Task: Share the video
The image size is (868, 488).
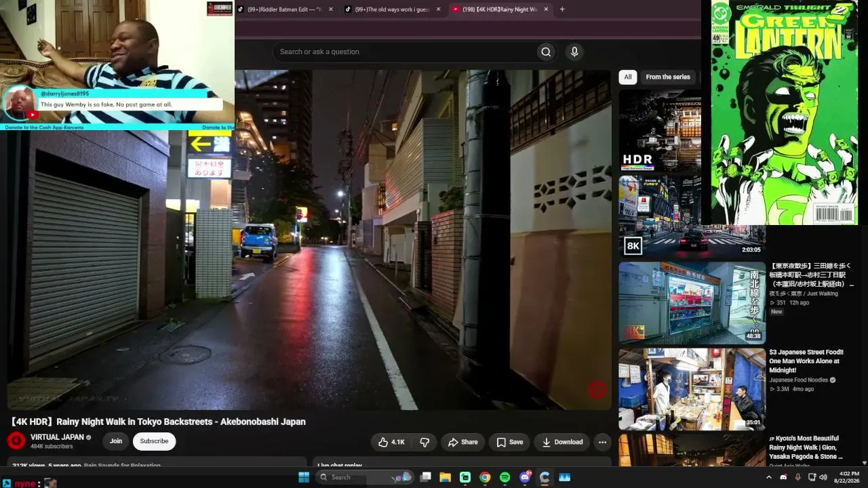Action: tap(462, 442)
